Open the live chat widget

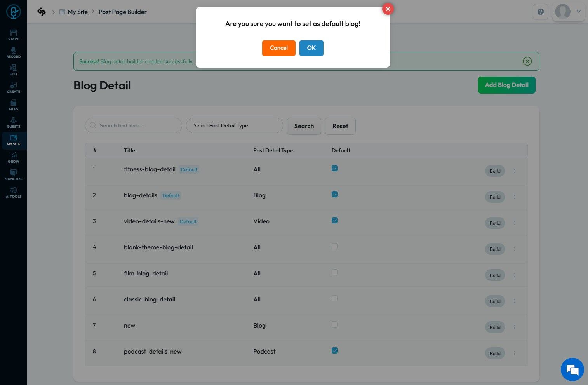click(572, 369)
